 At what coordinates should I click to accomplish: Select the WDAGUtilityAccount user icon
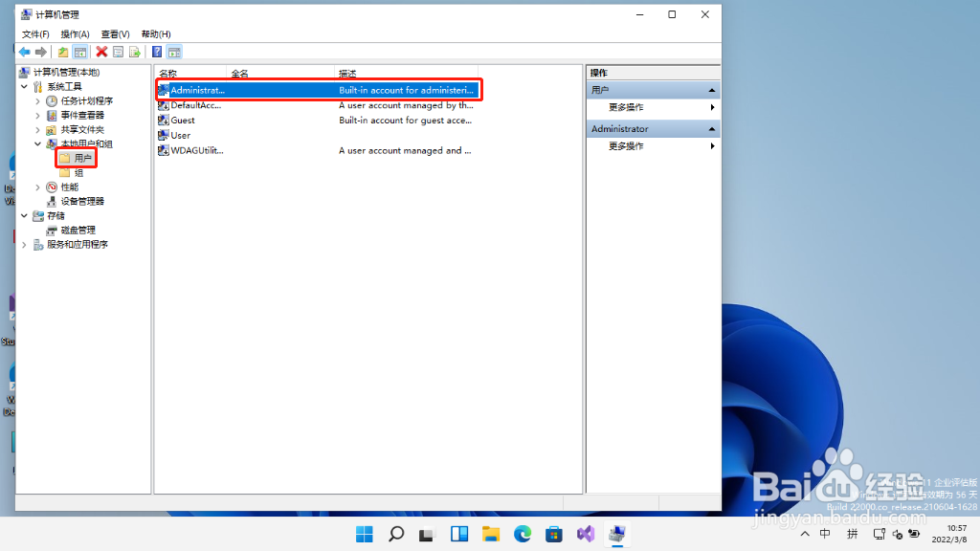point(164,150)
